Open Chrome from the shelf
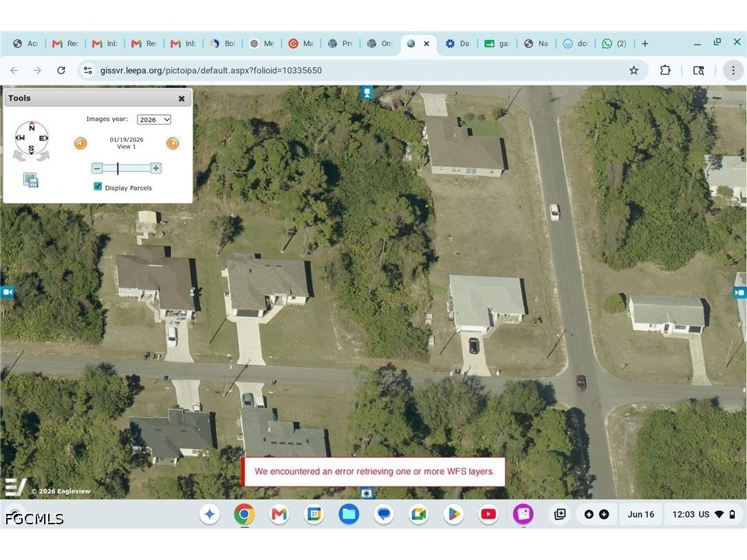Viewport: 747px width, 560px height. point(244,514)
